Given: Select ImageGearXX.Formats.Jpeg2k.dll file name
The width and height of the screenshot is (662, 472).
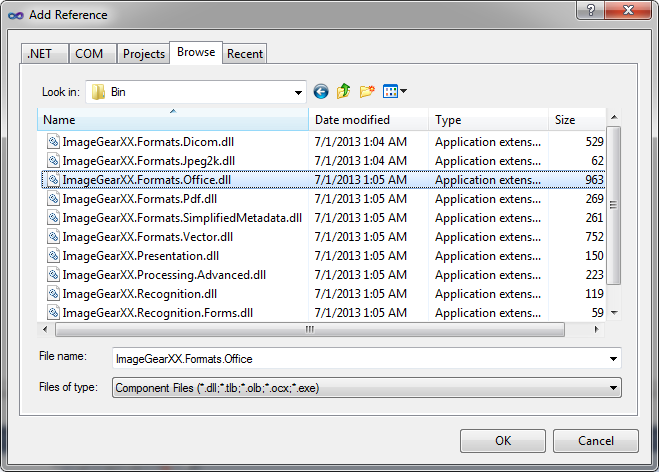Looking at the screenshot, I should pos(149,161).
